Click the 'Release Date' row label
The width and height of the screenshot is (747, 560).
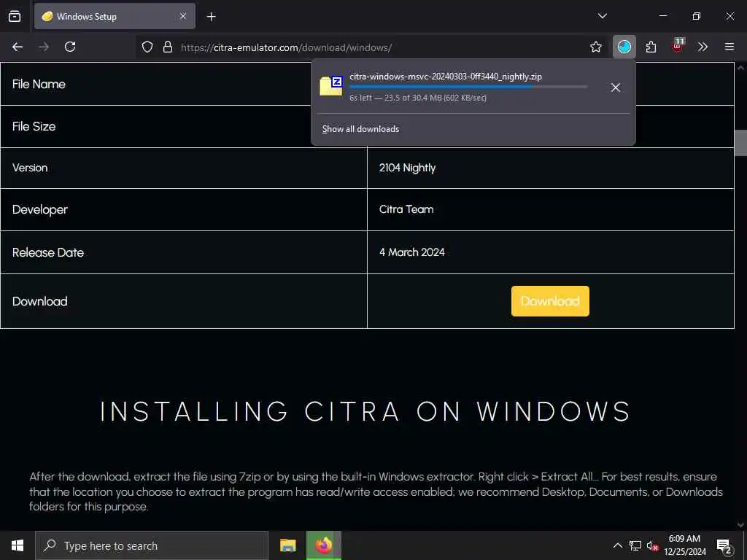(x=48, y=252)
